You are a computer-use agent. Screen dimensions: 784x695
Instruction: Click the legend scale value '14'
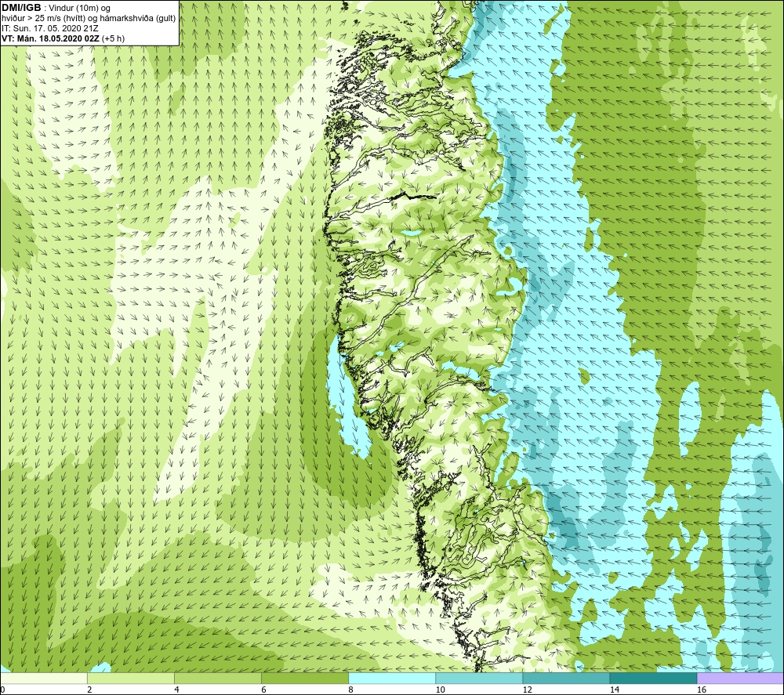pyautogui.click(x=614, y=690)
